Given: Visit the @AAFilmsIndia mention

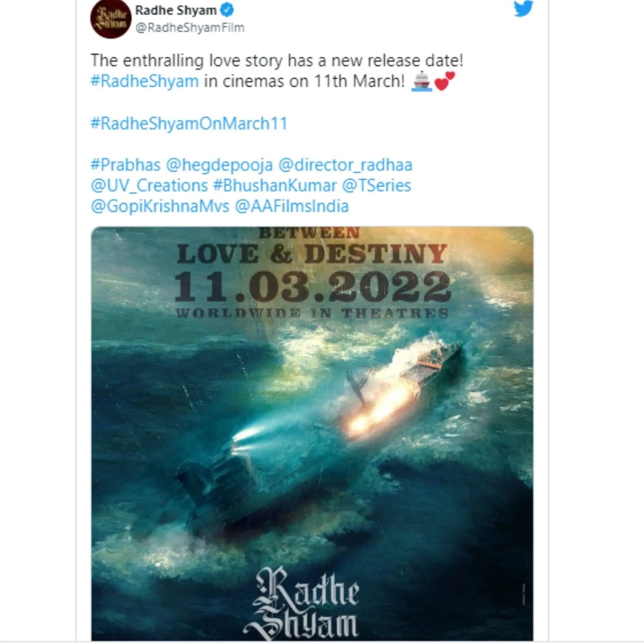Looking at the screenshot, I should [x=292, y=206].
